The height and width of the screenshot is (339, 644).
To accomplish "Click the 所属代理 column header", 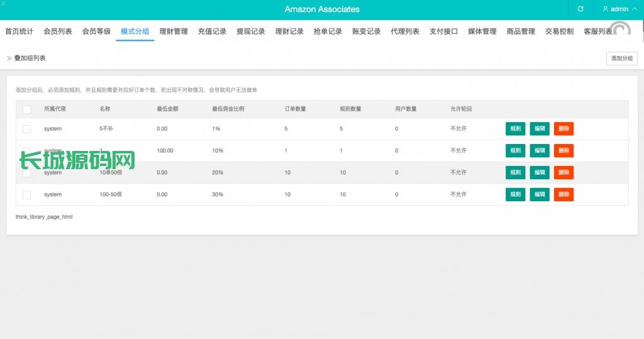I will pyautogui.click(x=55, y=109).
